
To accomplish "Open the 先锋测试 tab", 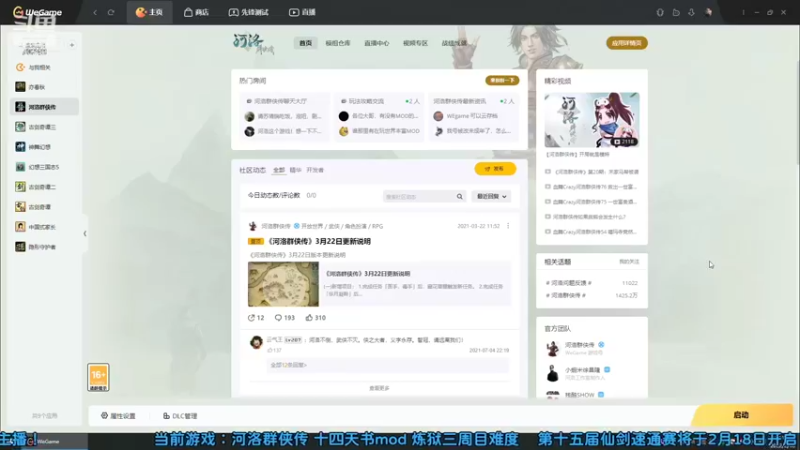I will coord(248,12).
